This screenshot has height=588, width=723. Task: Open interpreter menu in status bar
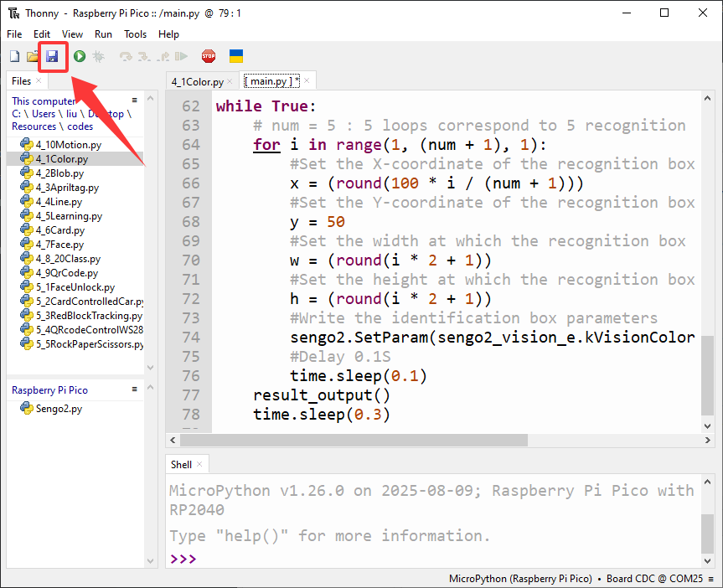pyautogui.click(x=711, y=579)
